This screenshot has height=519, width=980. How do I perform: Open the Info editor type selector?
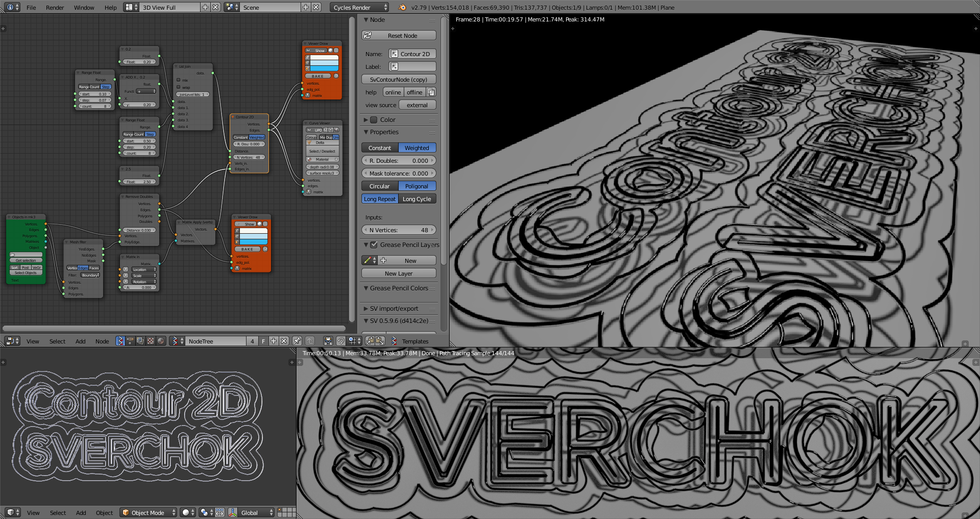(13, 7)
